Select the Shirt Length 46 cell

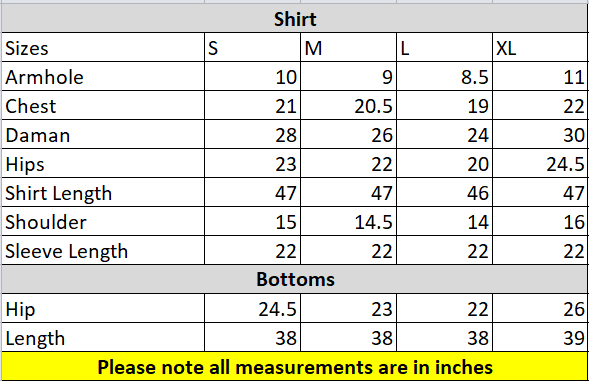(x=444, y=192)
